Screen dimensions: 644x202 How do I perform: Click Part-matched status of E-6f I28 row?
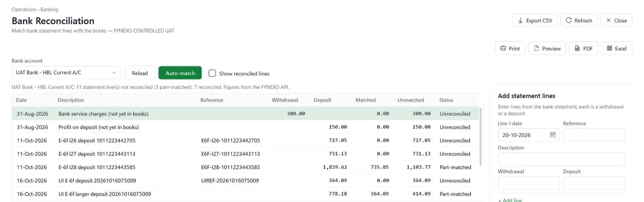click(455, 167)
